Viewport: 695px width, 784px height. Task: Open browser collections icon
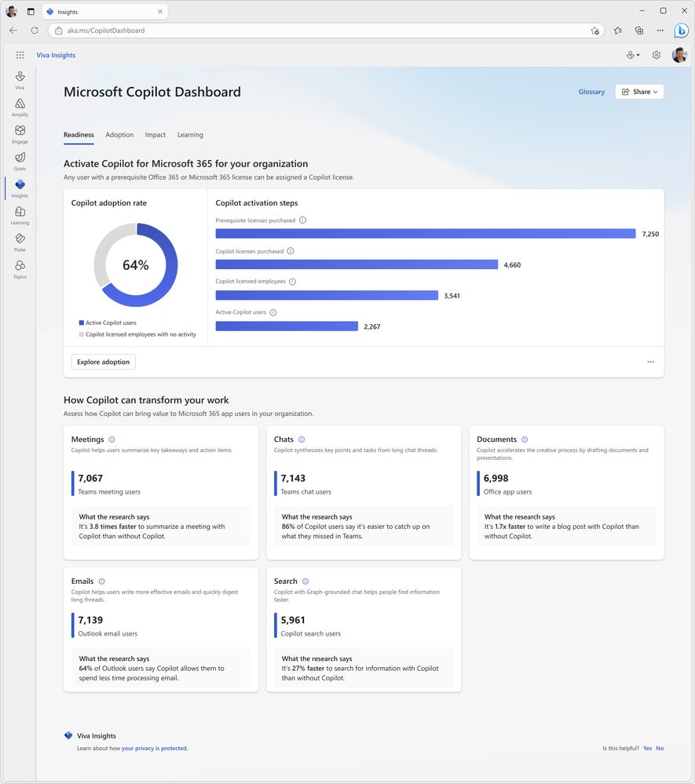click(639, 31)
